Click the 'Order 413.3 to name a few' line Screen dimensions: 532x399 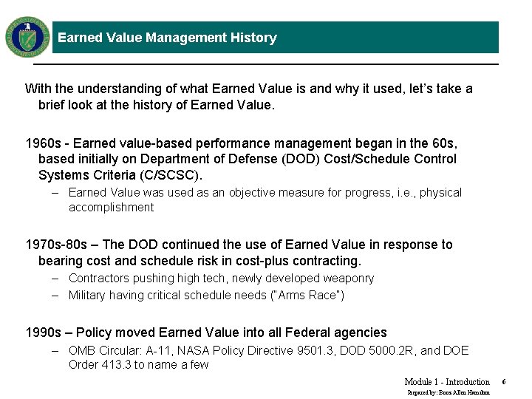click(138, 365)
